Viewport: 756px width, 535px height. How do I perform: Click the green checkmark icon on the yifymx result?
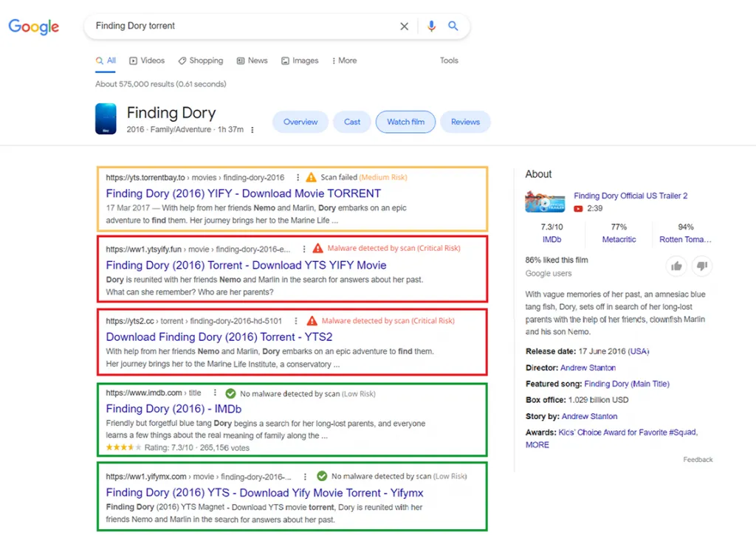[x=322, y=476]
